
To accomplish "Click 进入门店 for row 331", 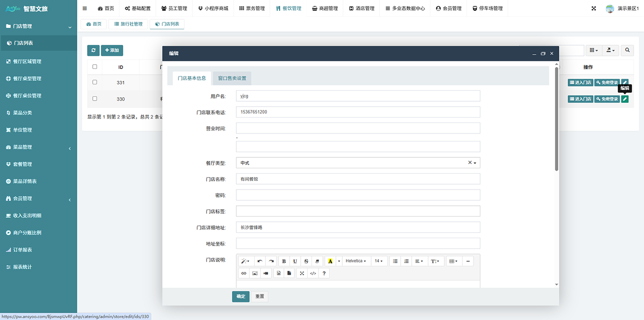I will (x=580, y=82).
